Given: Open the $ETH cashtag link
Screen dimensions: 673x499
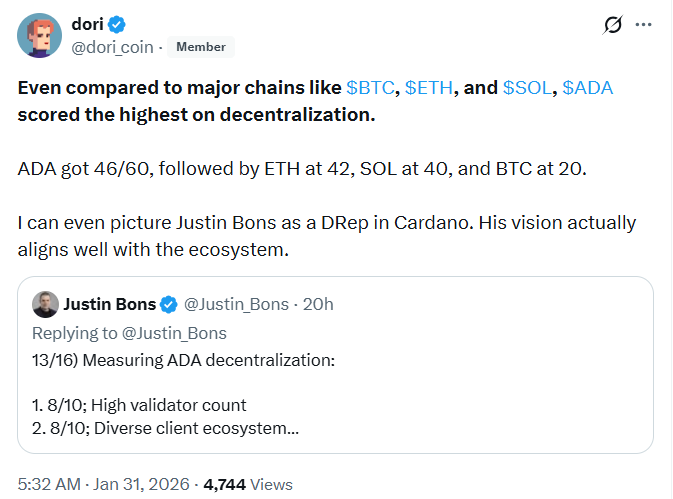Looking at the screenshot, I should [428, 88].
